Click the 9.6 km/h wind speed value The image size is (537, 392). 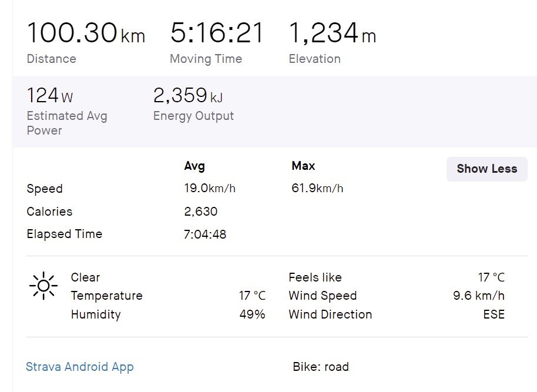pos(478,296)
